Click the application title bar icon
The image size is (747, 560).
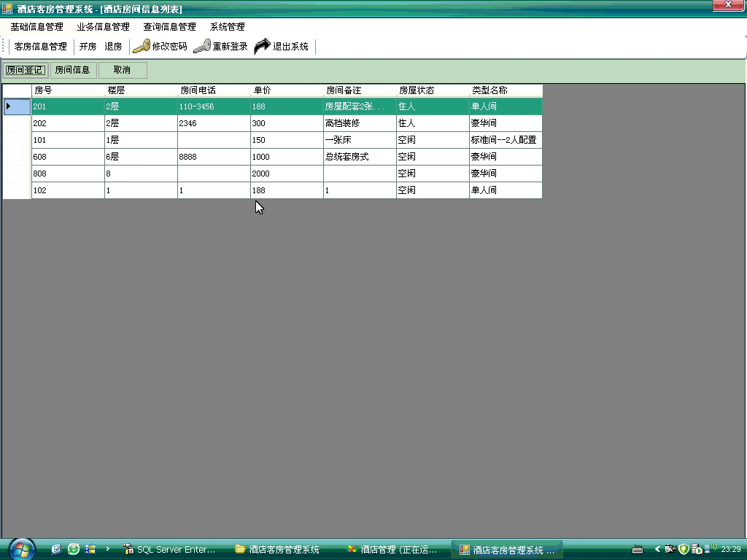[7, 9]
